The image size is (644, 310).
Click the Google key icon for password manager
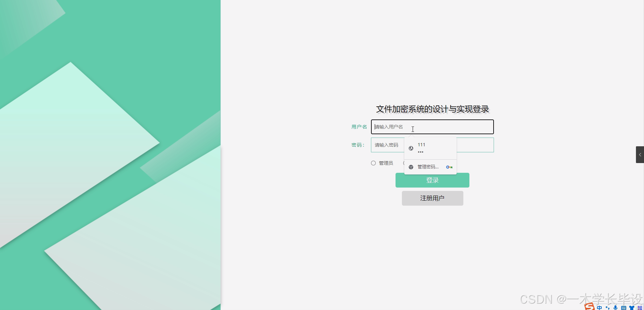449,167
